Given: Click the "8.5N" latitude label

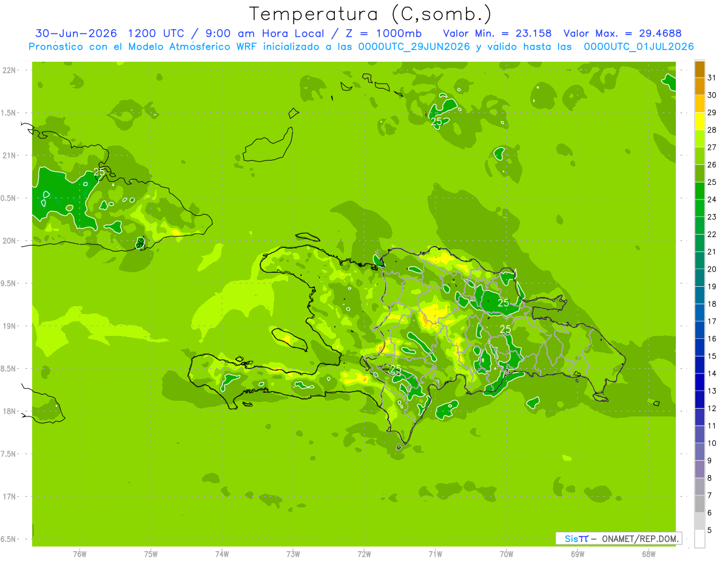Looking at the screenshot, I should click(x=10, y=369).
